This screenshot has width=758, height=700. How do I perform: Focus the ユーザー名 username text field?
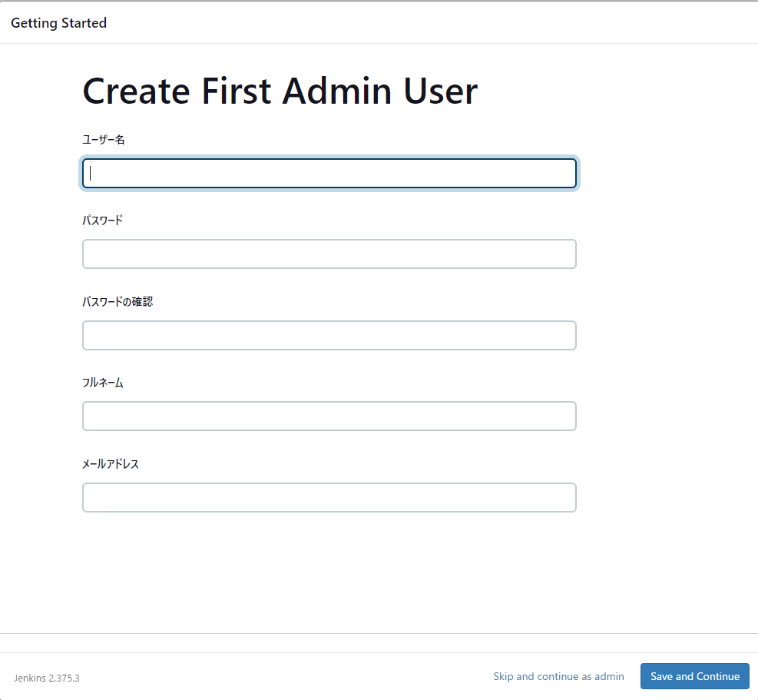point(329,173)
